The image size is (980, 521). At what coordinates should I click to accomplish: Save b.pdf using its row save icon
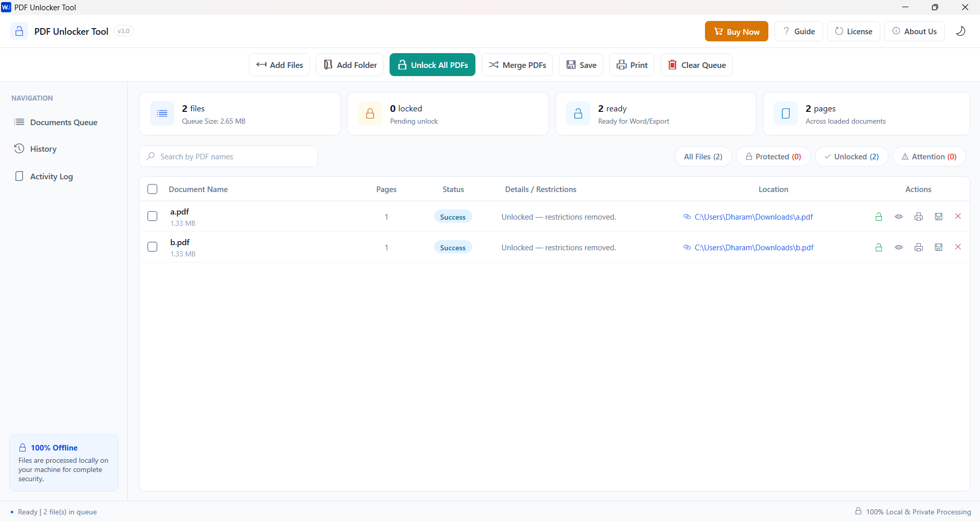[x=939, y=247]
